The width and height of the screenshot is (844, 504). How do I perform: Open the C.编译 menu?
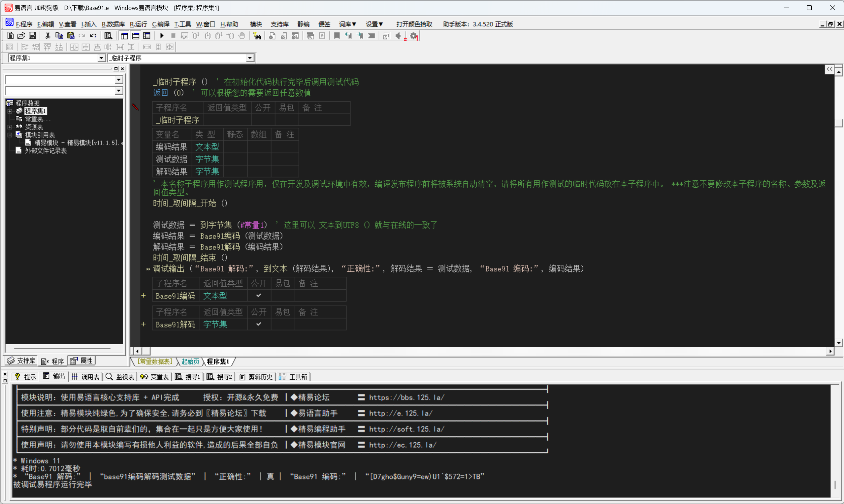pyautogui.click(x=160, y=24)
